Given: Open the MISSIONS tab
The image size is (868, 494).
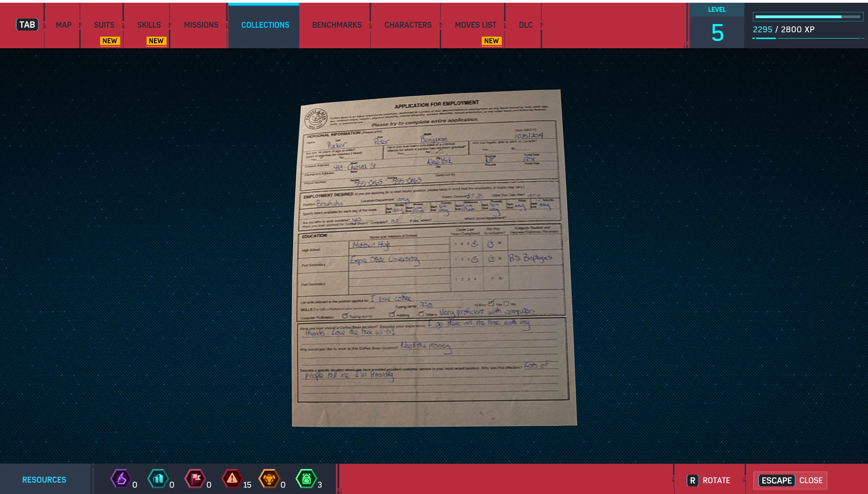Looking at the screenshot, I should pyautogui.click(x=200, y=25).
